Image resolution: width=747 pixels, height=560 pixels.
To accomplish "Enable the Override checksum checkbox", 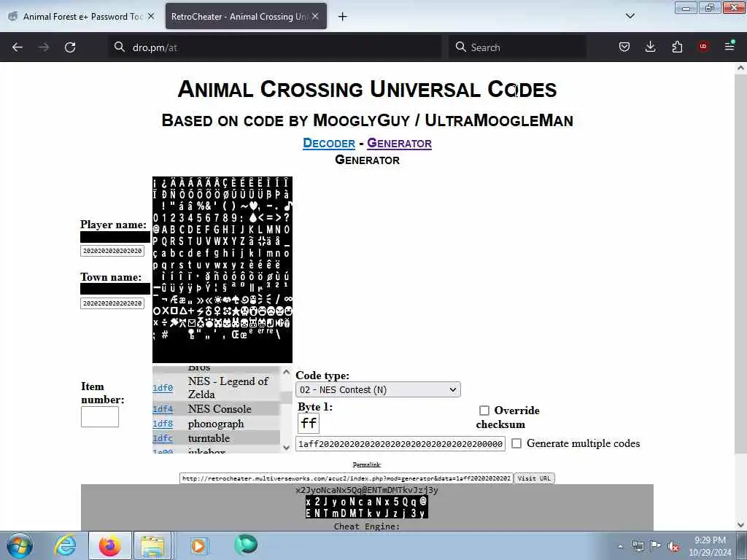I will coord(484,411).
